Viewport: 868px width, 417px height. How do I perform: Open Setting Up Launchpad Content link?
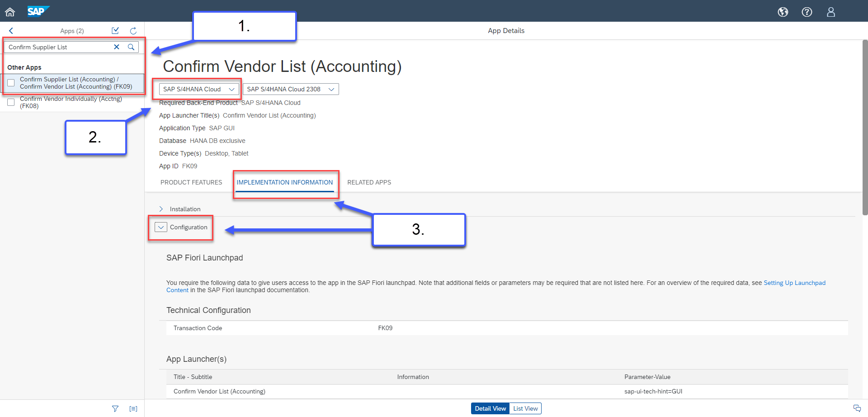794,283
